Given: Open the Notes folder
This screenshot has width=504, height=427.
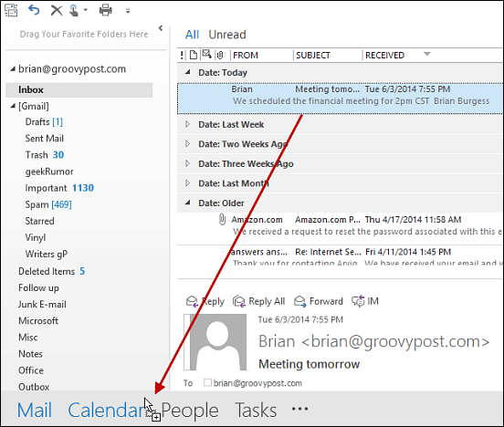Looking at the screenshot, I should point(30,354).
